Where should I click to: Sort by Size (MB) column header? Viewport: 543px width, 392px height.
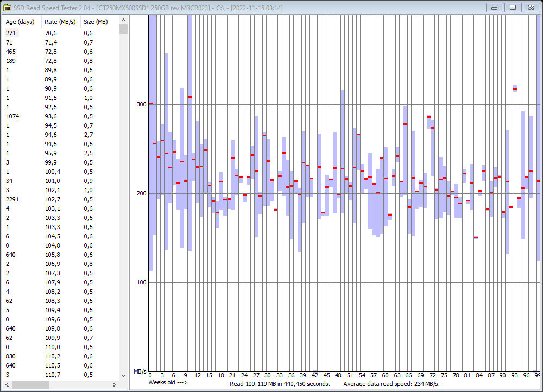(x=99, y=22)
